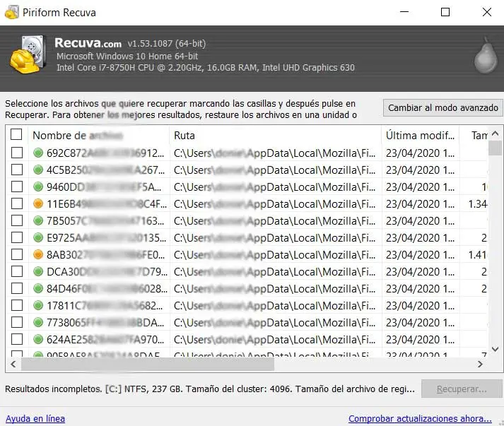
Task: Click size value 1.34 of 11E6B49
Action: (x=478, y=203)
